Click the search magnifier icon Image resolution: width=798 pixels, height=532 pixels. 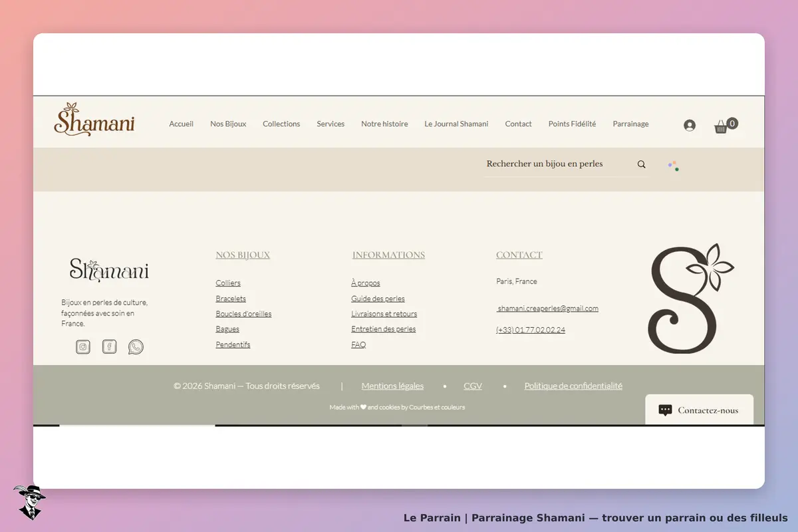[642, 164]
